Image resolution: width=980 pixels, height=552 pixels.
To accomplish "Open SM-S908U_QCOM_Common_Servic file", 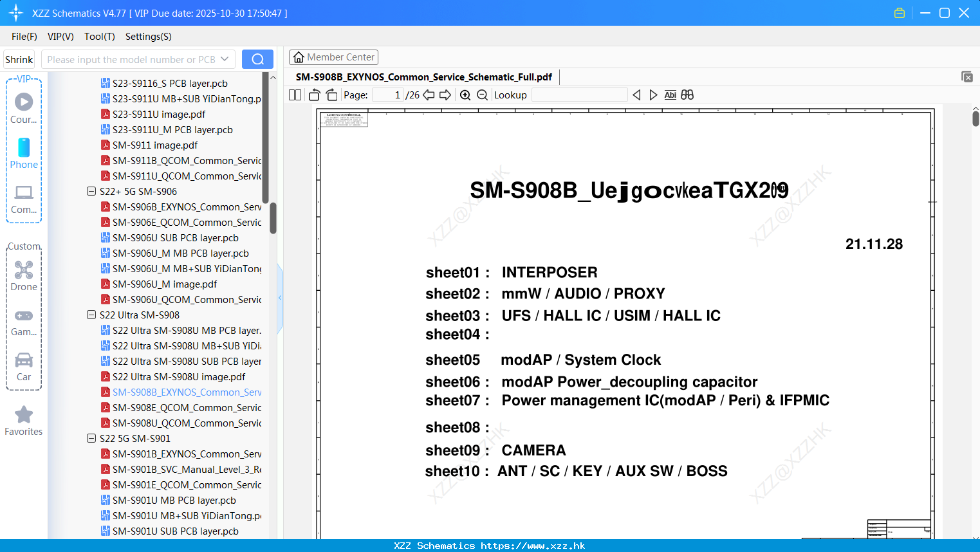I will point(181,423).
